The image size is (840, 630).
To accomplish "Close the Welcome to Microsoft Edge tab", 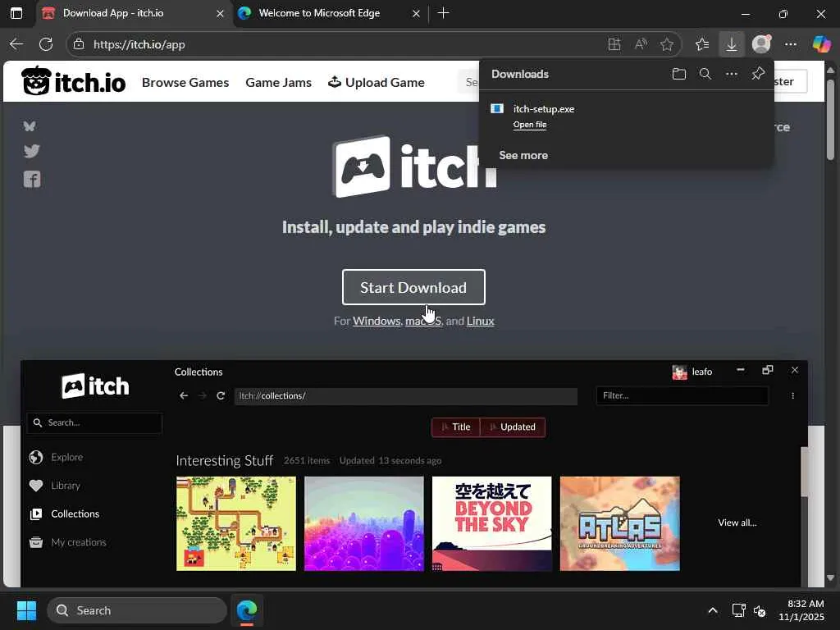I will [416, 13].
